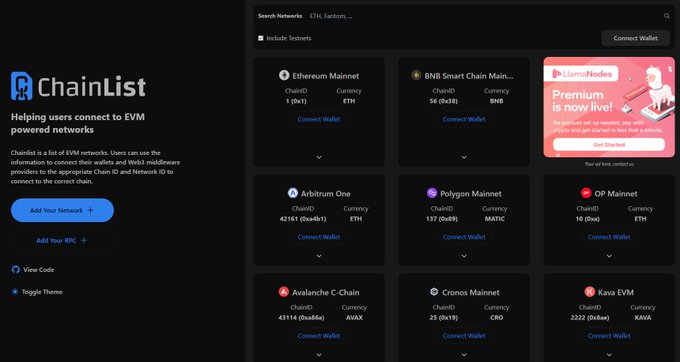680x362 pixels.
Task: Click the Toggle Theme option
Action: click(37, 292)
